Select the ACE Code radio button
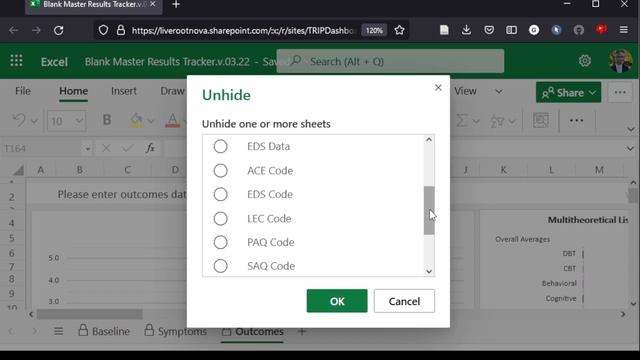 click(x=220, y=171)
